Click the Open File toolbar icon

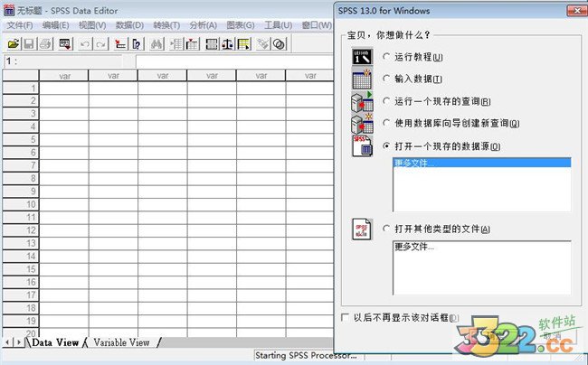(14, 44)
